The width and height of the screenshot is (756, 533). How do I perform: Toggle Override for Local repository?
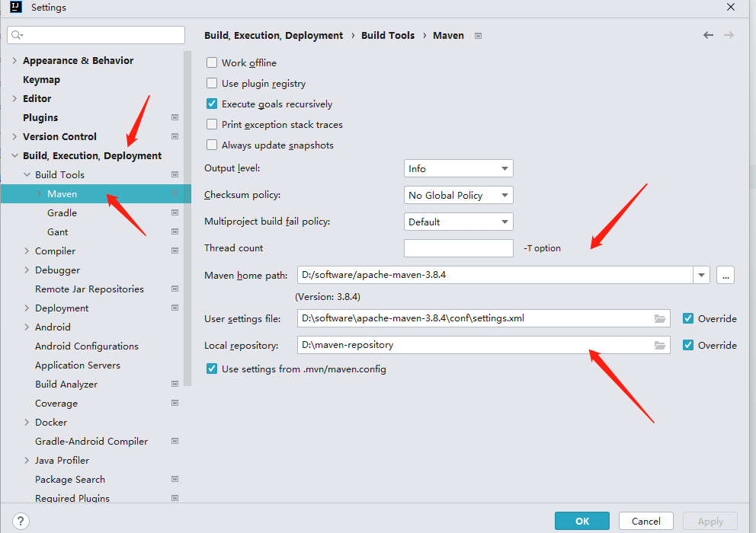coord(688,345)
